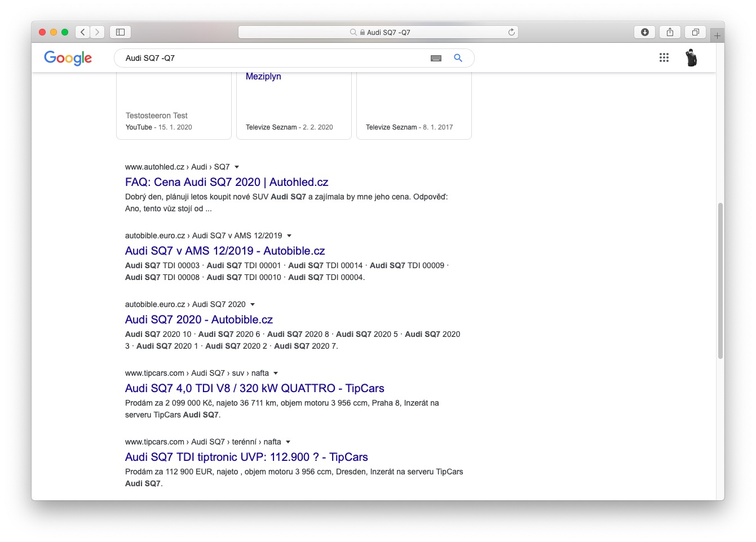
Task: Go back using Safari's back arrow
Action: coord(83,32)
